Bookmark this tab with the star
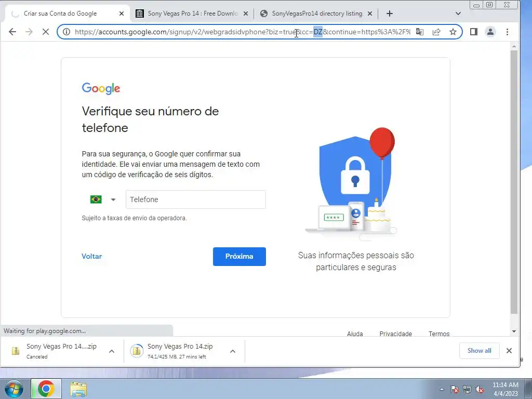The height and width of the screenshot is (399, 532). 453,32
